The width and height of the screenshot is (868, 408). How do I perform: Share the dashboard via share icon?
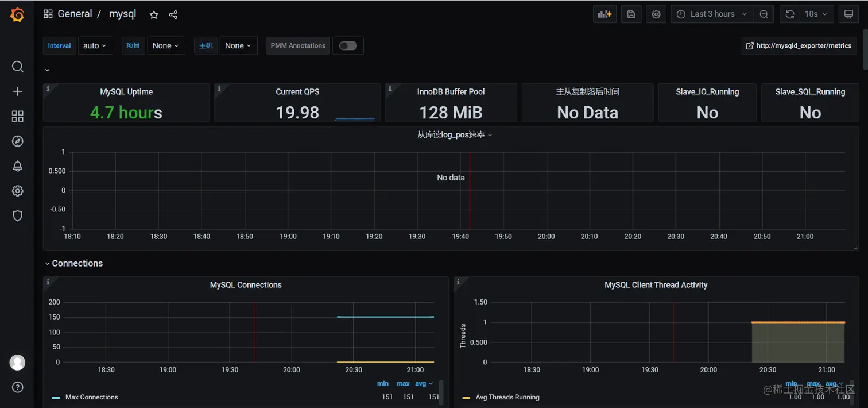coord(173,15)
